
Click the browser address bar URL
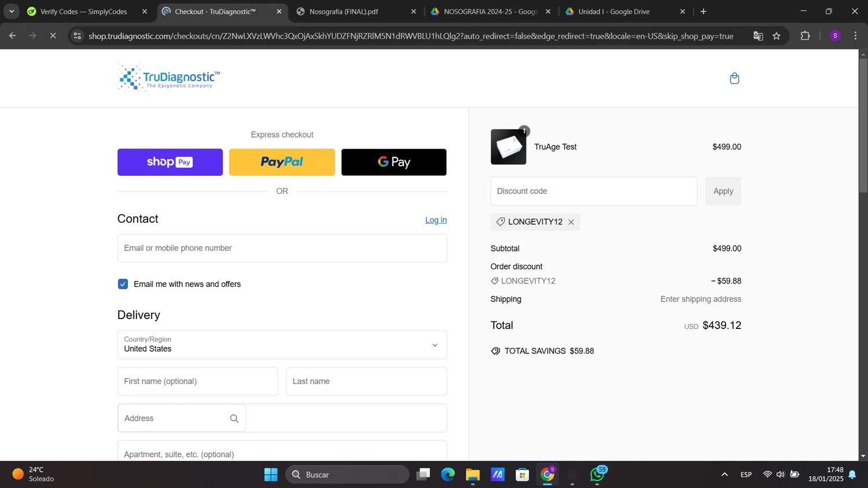coord(411,36)
